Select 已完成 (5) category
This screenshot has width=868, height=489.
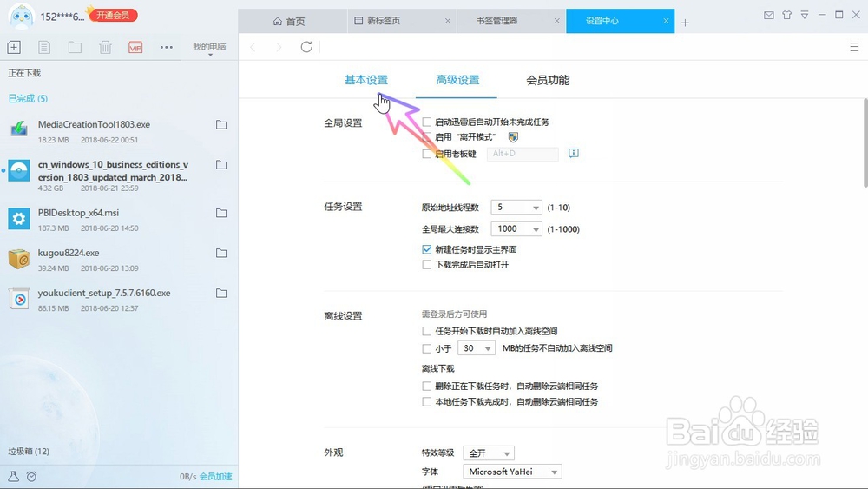coord(28,98)
